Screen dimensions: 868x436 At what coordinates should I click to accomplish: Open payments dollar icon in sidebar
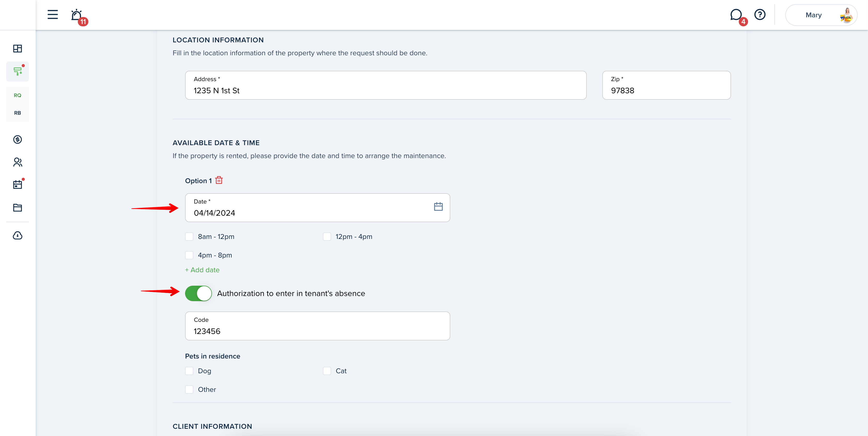click(18, 139)
